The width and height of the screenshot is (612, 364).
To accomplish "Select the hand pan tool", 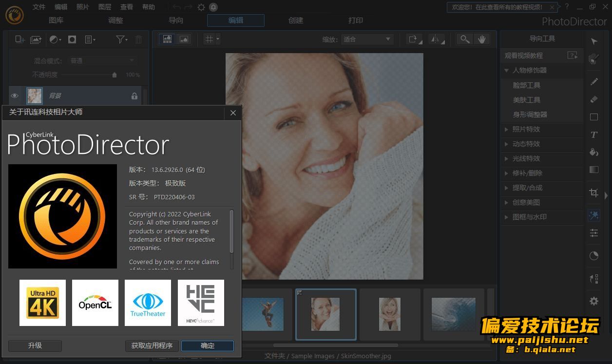I will [x=482, y=39].
